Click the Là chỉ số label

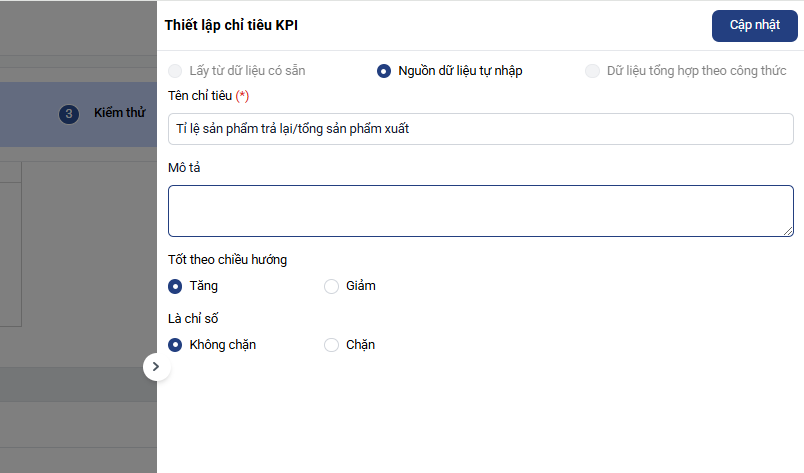(193, 319)
